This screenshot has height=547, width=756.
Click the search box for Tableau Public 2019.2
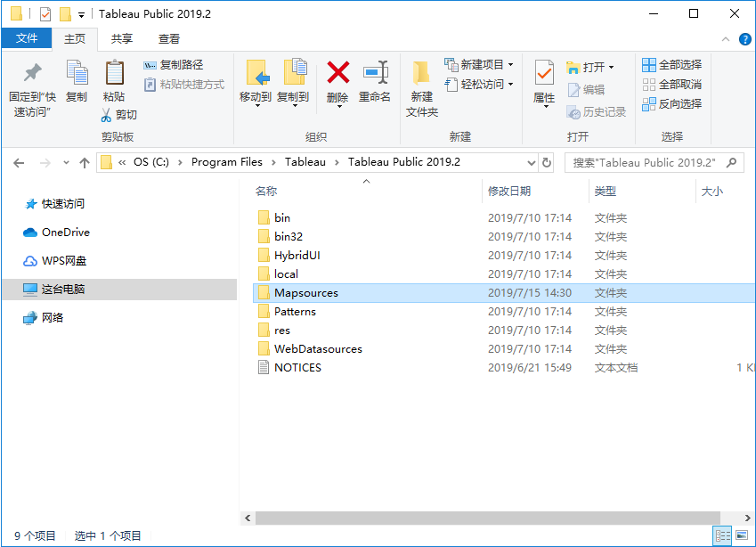[x=650, y=163]
